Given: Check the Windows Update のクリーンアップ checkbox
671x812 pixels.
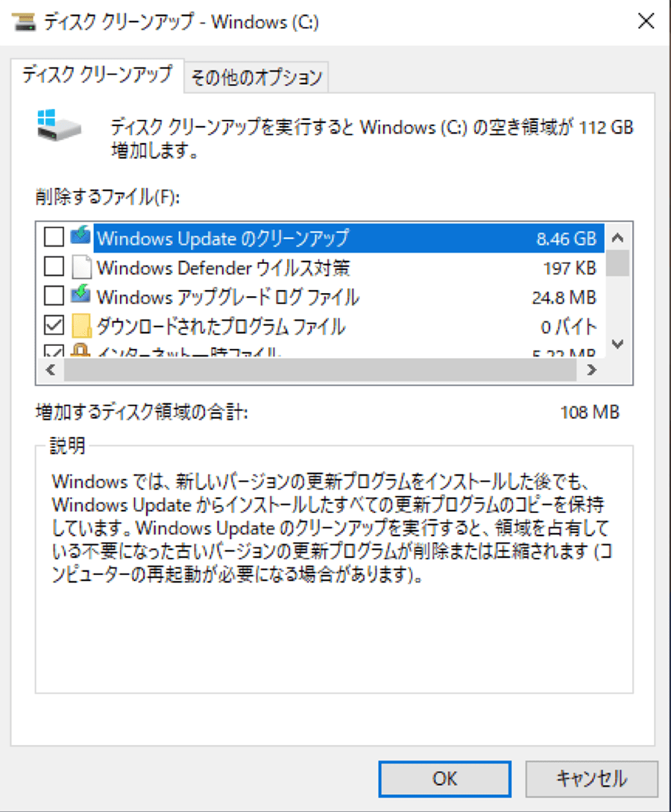Looking at the screenshot, I should (x=54, y=236).
